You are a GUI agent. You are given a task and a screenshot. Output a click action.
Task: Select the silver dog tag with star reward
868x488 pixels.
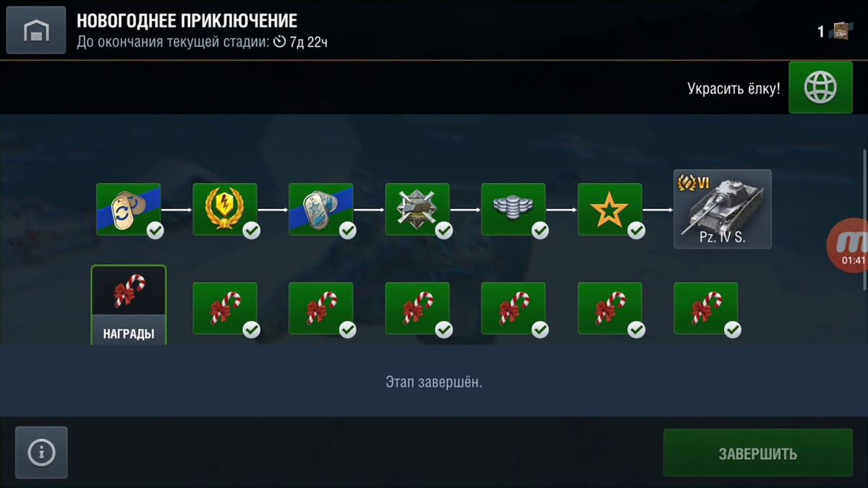point(320,209)
